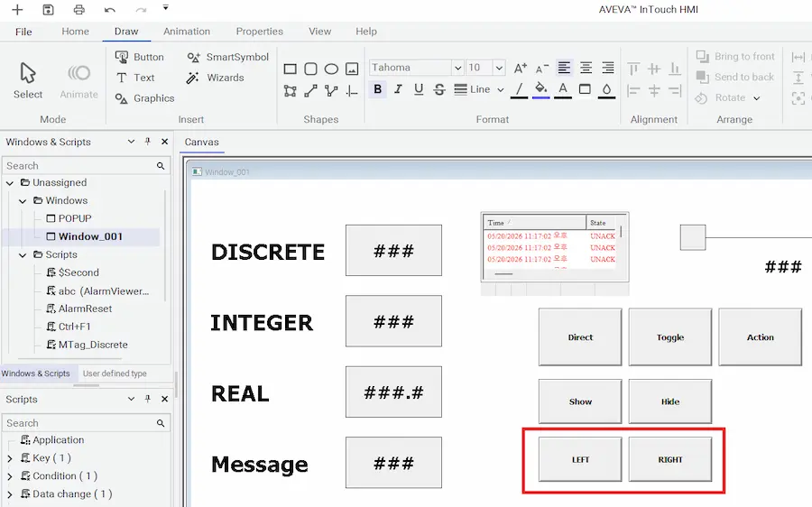Switch to the User defined type tab

[x=115, y=373]
